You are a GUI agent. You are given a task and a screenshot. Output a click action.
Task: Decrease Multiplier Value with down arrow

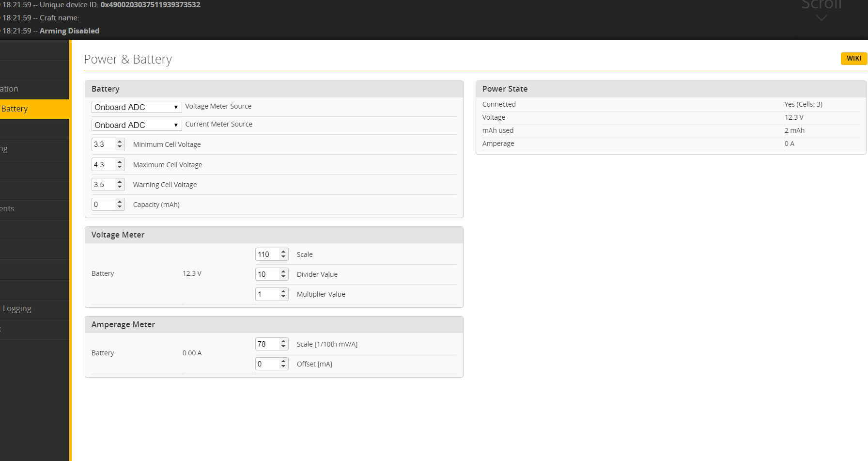point(283,297)
